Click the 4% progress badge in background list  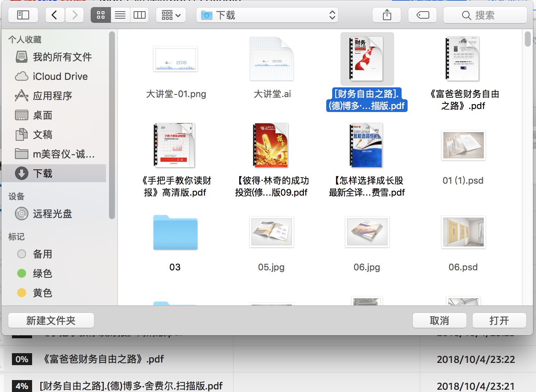coord(22,386)
